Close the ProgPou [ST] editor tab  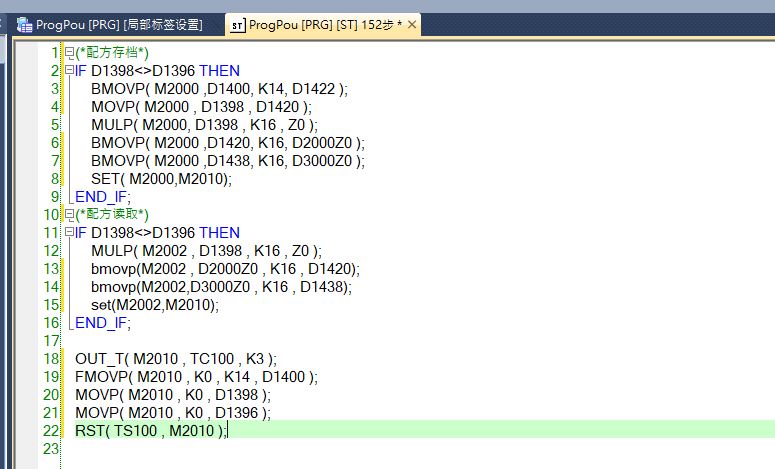412,24
